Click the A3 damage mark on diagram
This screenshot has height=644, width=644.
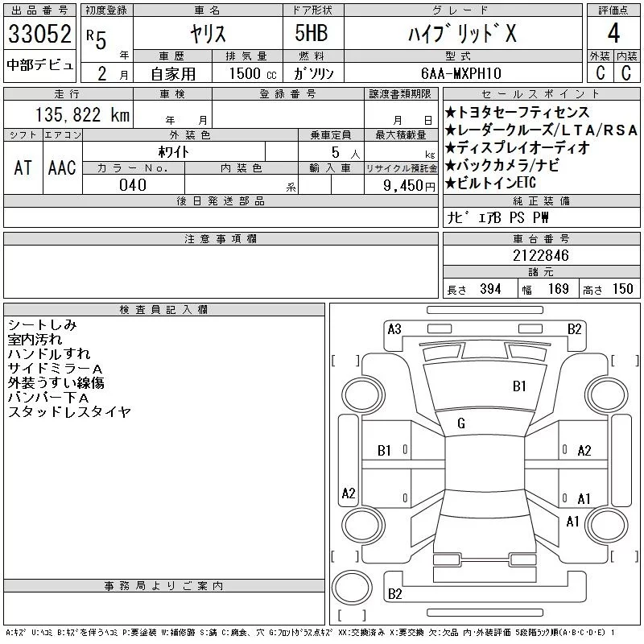[394, 329]
